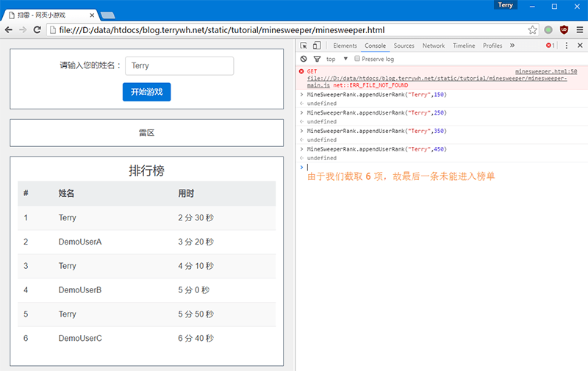The image size is (588, 371).
Task: Click the console entry appendUserRank("Terry",350)
Action: 377,131
